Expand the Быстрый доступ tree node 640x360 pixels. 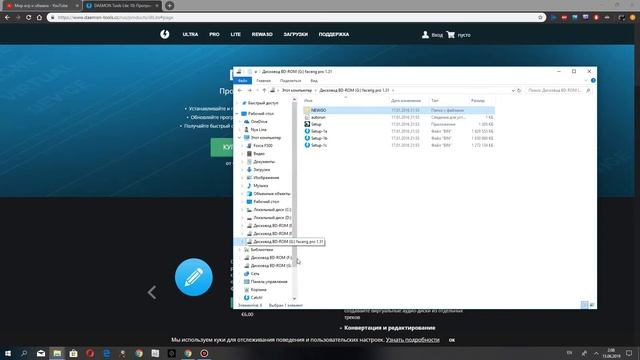pyautogui.click(x=237, y=103)
